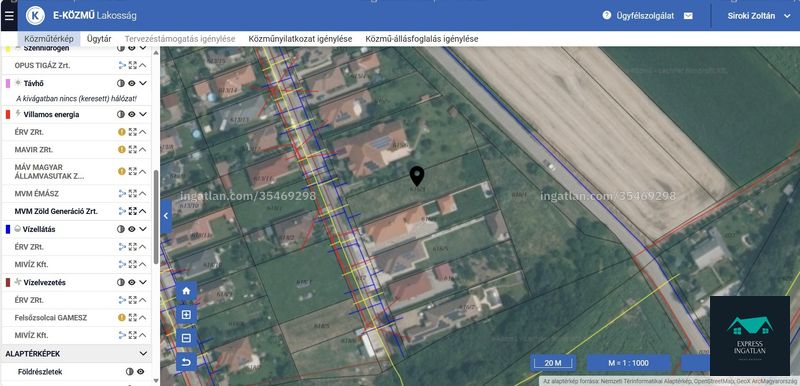The width and height of the screenshot is (800, 386).
Task: Click the red Villamos energia color swatch
Action: tap(8, 114)
